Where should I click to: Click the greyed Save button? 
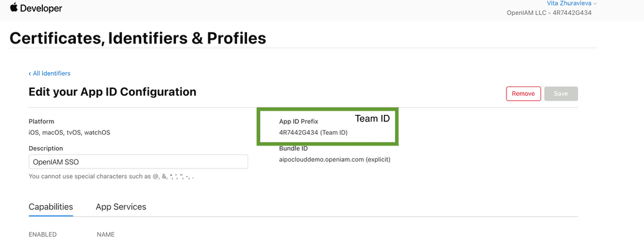pos(561,94)
